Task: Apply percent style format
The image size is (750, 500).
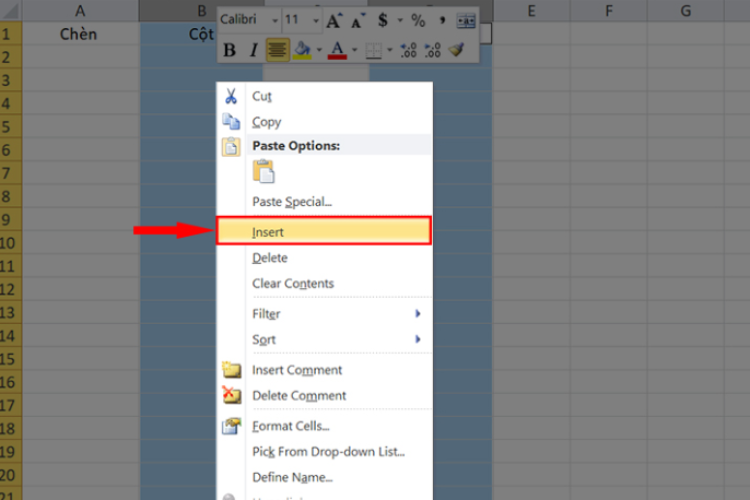Action: coord(418,21)
